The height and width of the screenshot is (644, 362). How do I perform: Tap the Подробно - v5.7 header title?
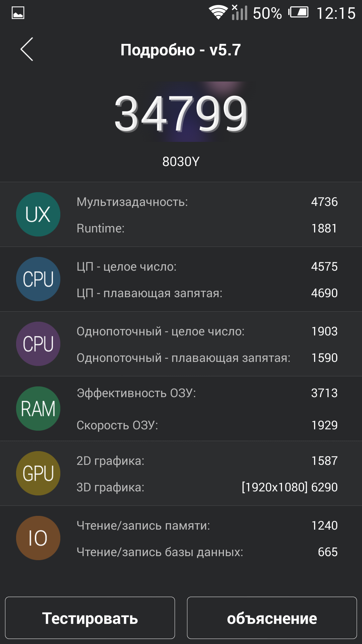(181, 50)
